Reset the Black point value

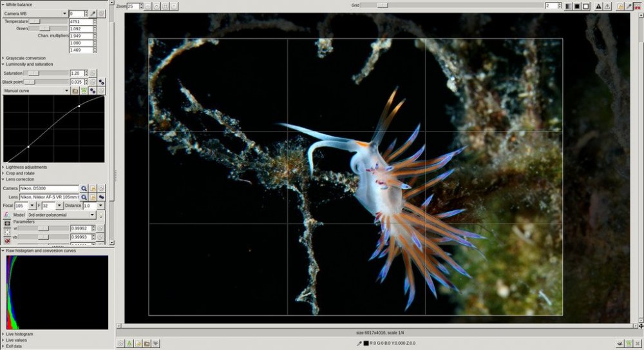[x=93, y=82]
